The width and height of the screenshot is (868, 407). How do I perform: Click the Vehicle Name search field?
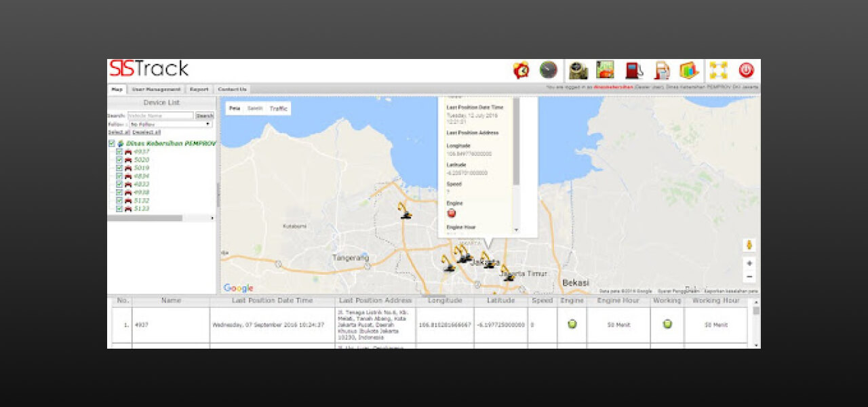point(161,116)
